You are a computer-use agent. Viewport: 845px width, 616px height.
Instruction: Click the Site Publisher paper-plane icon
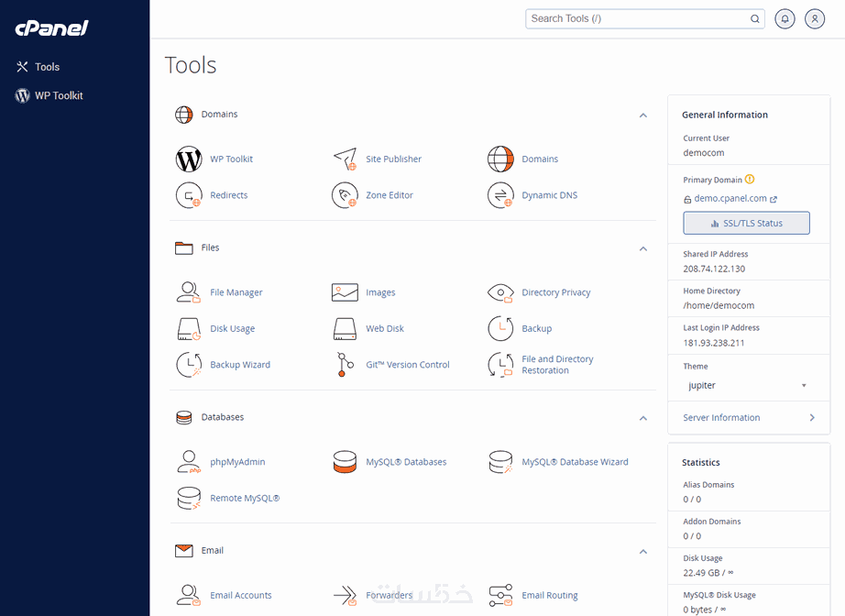point(345,159)
